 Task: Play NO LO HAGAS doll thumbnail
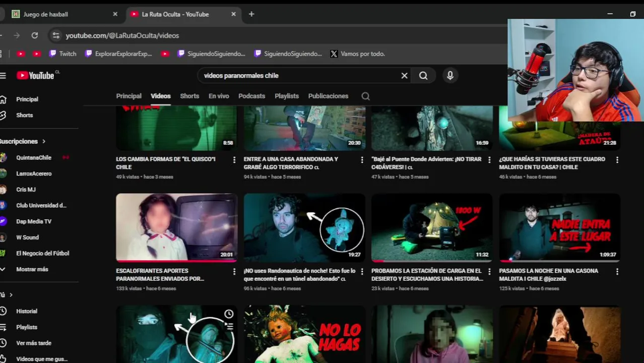click(304, 334)
